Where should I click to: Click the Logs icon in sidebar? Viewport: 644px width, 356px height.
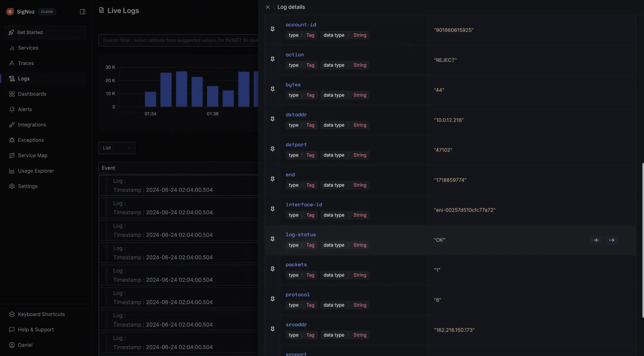12,79
